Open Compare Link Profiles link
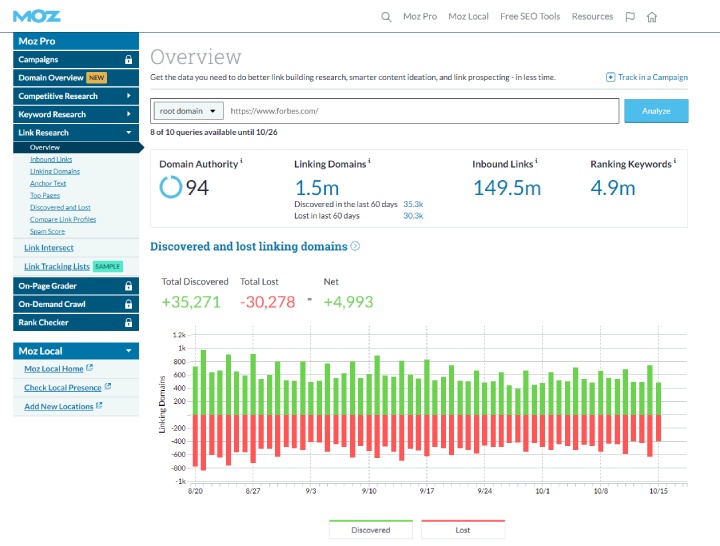The image size is (720, 546). (x=63, y=220)
